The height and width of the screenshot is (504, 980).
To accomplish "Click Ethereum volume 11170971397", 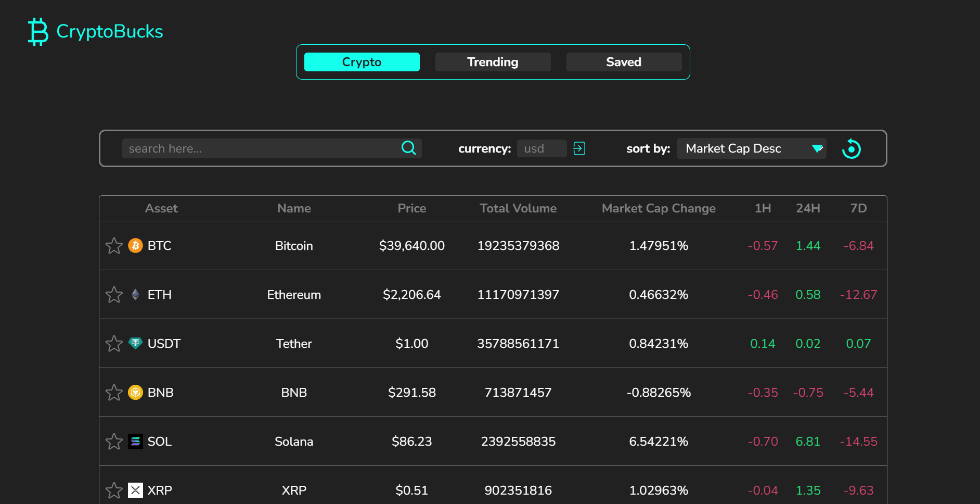I will tap(519, 295).
